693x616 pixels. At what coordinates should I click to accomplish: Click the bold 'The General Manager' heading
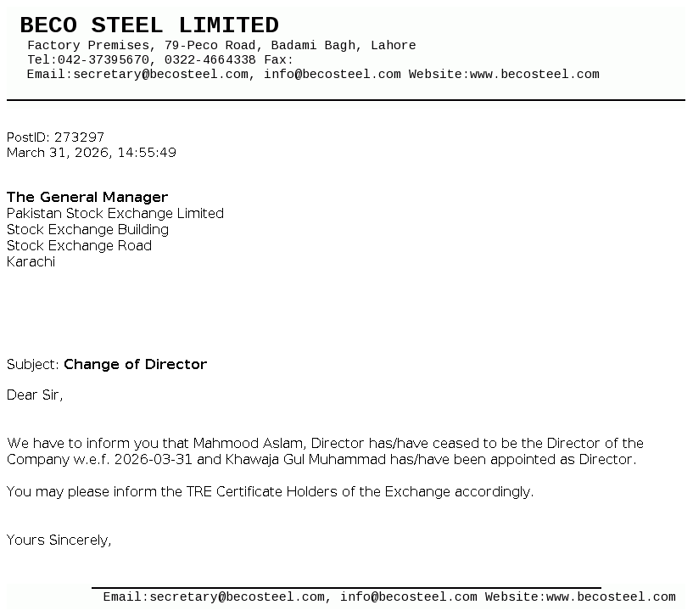[87, 198]
